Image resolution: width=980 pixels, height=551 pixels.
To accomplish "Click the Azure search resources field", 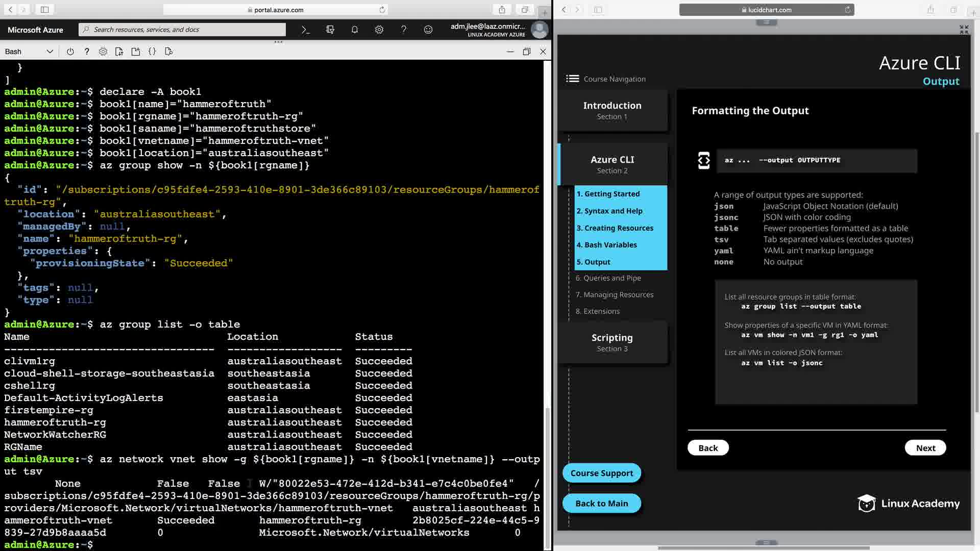I will (x=184, y=30).
